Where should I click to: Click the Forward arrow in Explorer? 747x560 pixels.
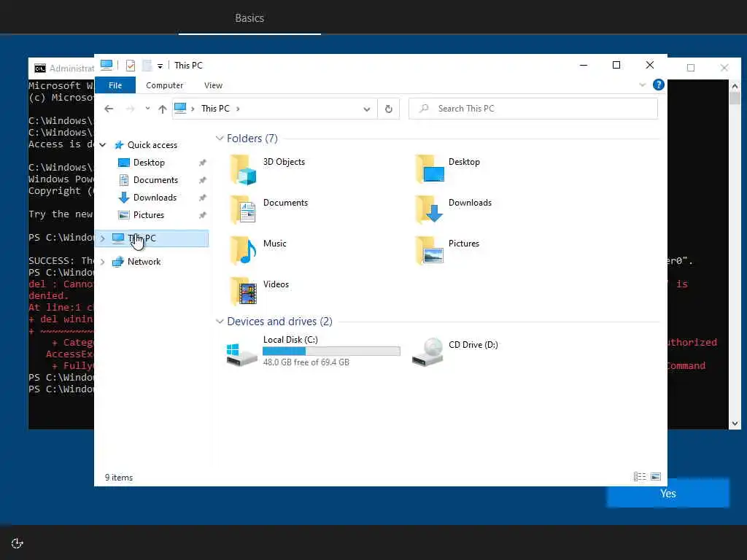[x=130, y=109]
